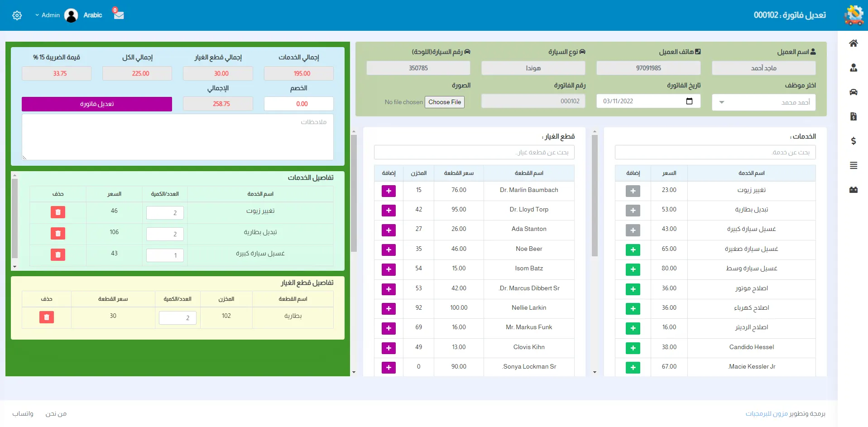868x427 pixels.
Task: Open the car icon in sidebar
Action: coord(853,92)
